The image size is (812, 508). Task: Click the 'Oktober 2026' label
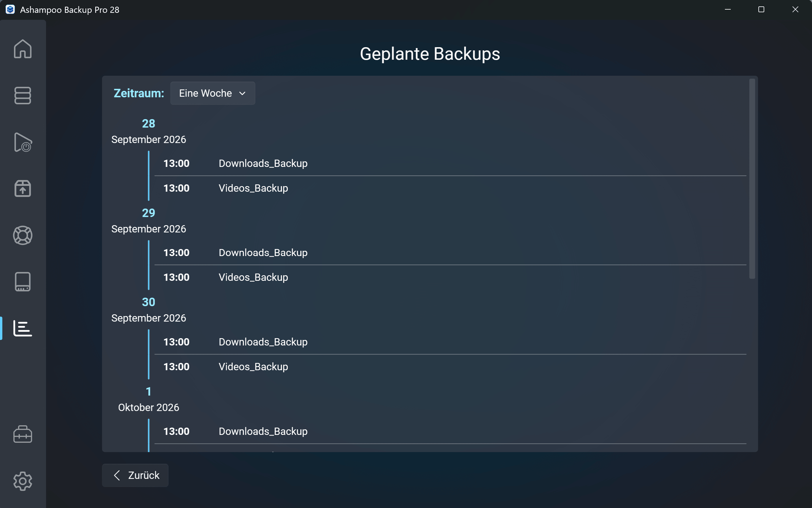[x=149, y=408]
